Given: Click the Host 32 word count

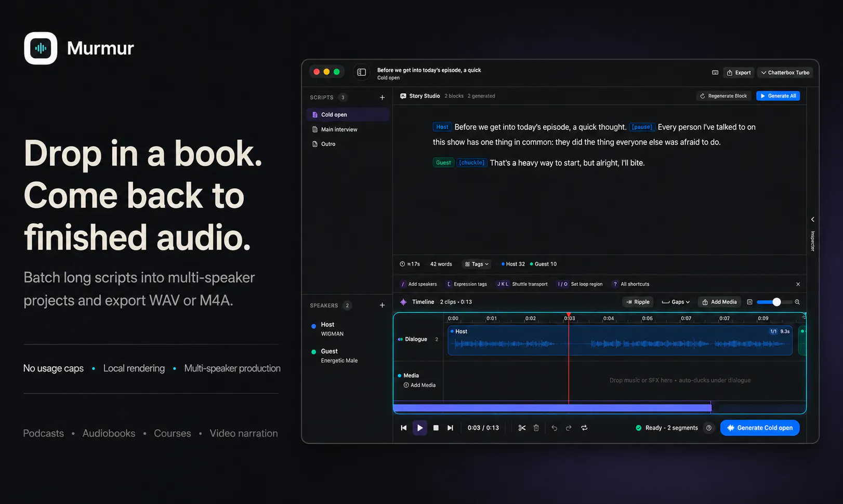Looking at the screenshot, I should pos(513,264).
